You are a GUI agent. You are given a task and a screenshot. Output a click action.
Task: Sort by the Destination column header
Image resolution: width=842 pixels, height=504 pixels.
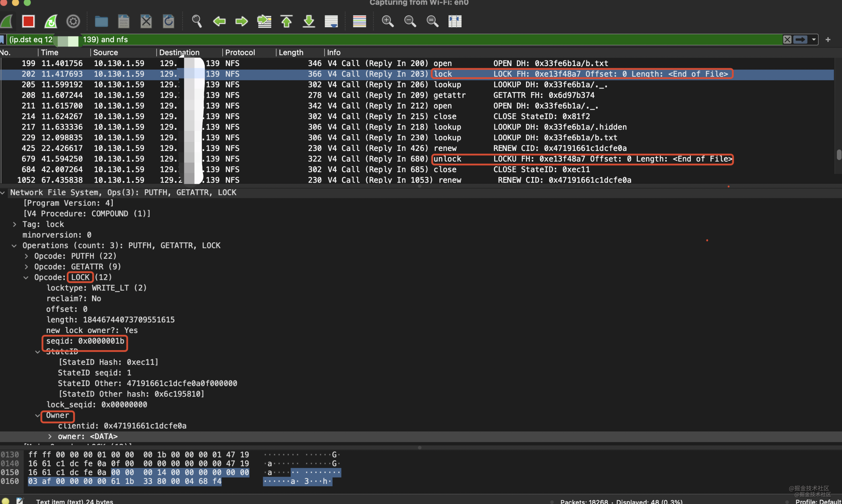pos(189,52)
